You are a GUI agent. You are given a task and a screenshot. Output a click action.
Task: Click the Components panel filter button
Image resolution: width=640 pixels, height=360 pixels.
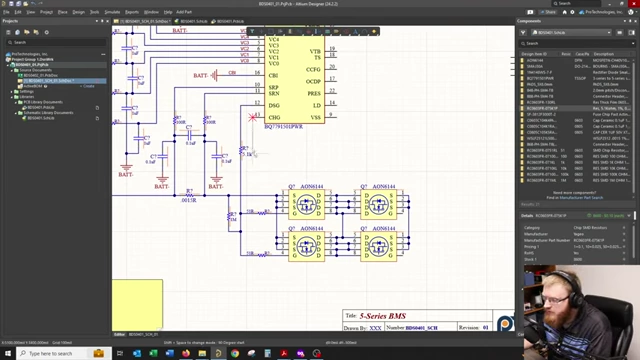click(523, 32)
